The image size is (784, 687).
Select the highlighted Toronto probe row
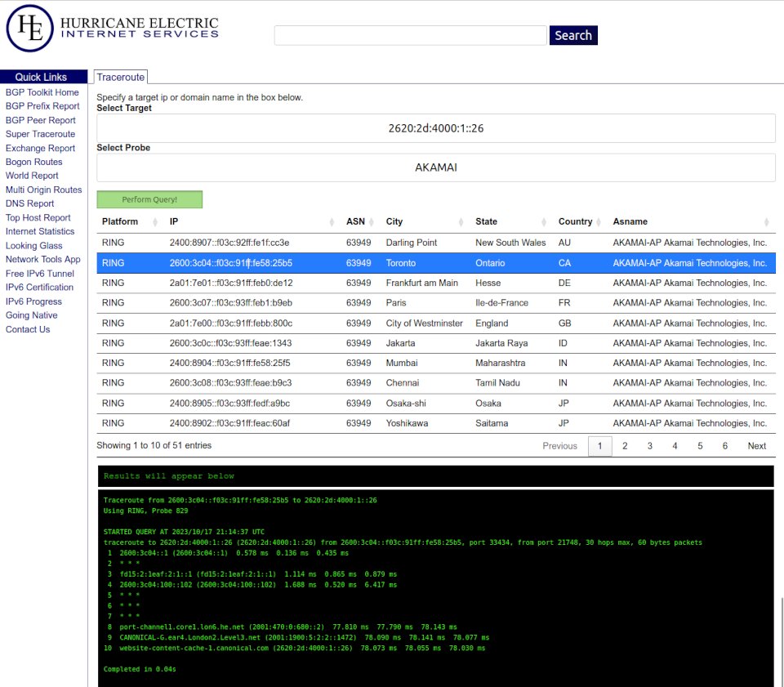(436, 263)
